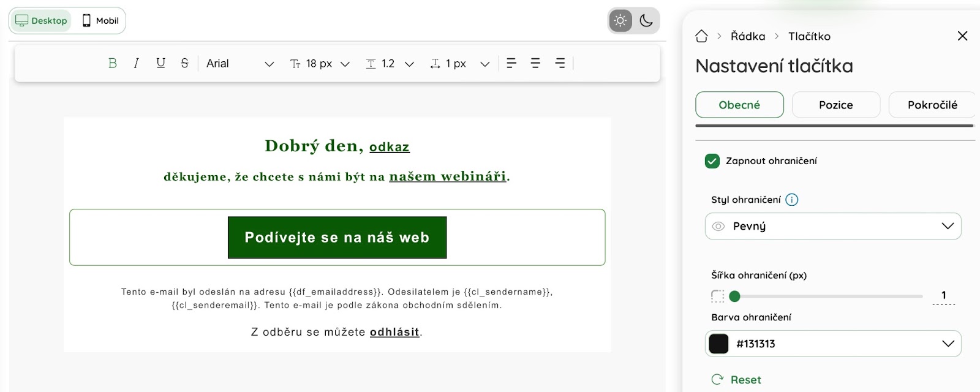The height and width of the screenshot is (392, 980).
Task: Switch to the Pozice tab
Action: pos(836,105)
